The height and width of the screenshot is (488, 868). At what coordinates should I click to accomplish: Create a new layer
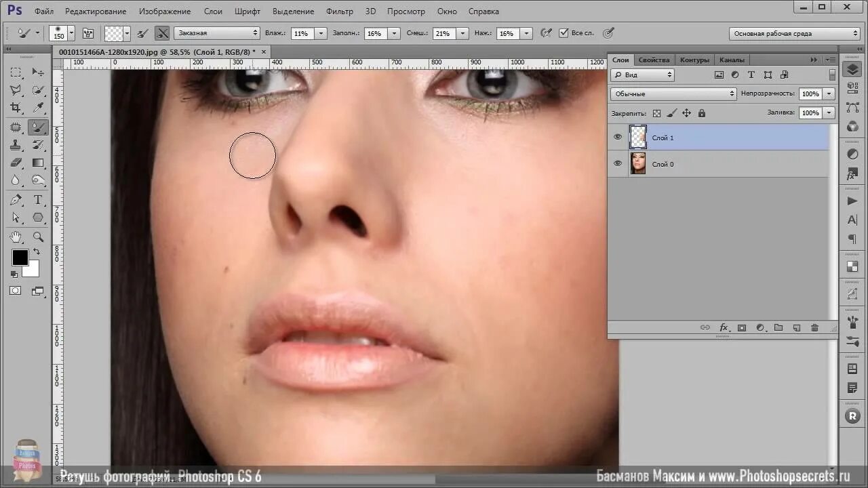tap(797, 328)
